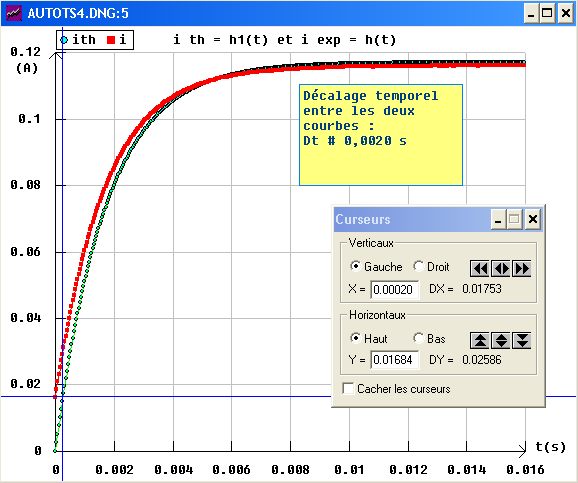Maximize the AUTOTS4.DNG graph window

[547, 14]
